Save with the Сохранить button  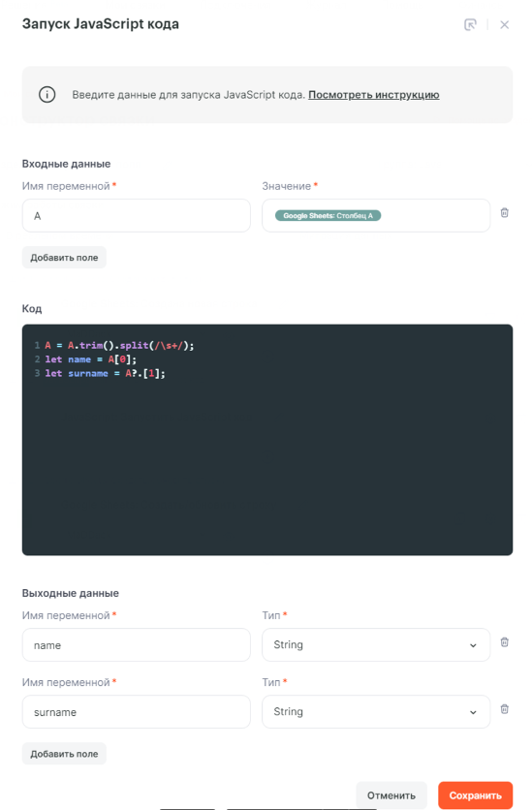click(x=475, y=795)
